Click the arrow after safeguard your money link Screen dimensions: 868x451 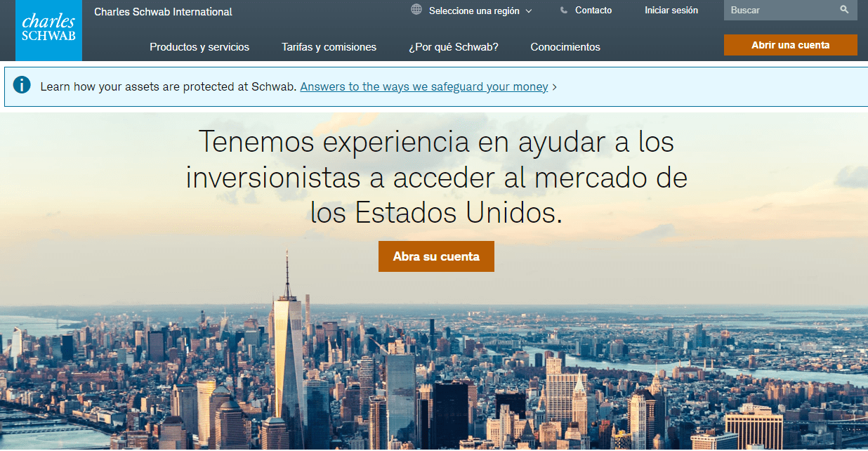[x=554, y=86]
